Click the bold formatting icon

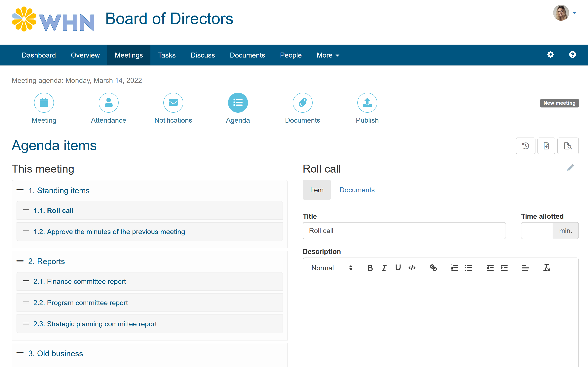[x=369, y=268]
